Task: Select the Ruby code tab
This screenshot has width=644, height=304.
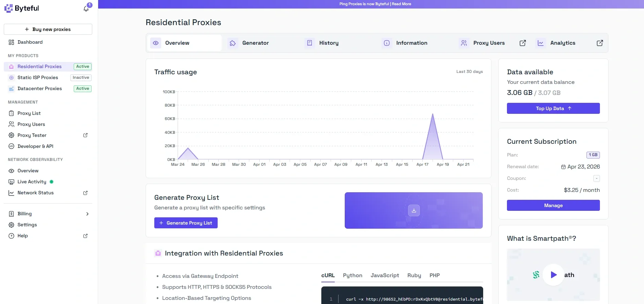Action: click(x=414, y=275)
